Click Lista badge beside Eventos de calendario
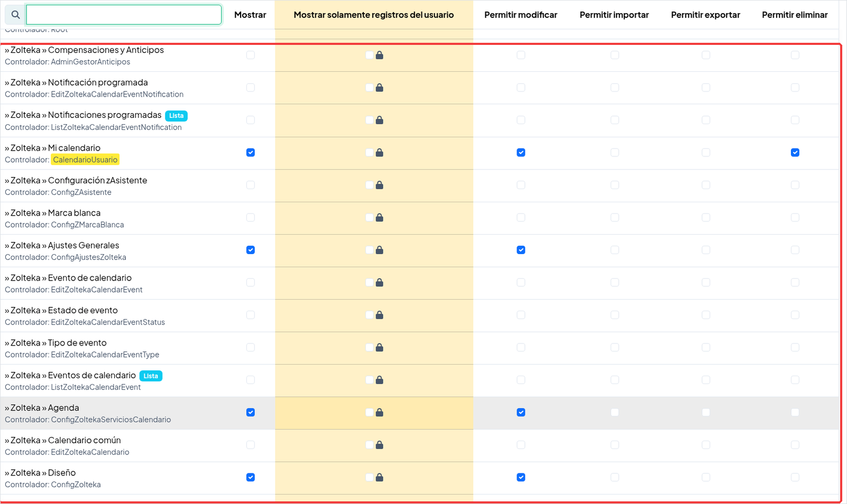The image size is (847, 504). (151, 376)
